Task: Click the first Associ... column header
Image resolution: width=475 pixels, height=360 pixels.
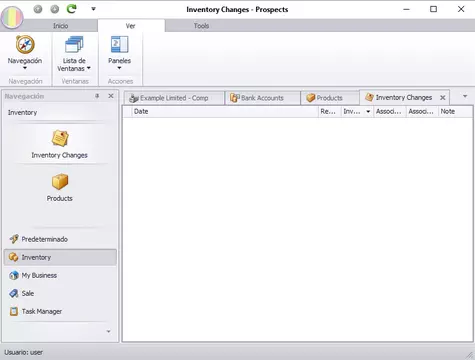Action: point(390,112)
